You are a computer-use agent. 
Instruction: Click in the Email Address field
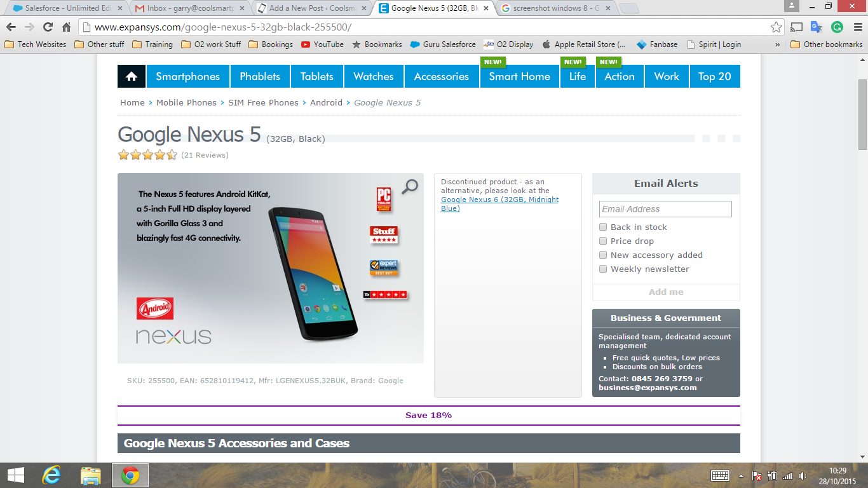(x=665, y=209)
